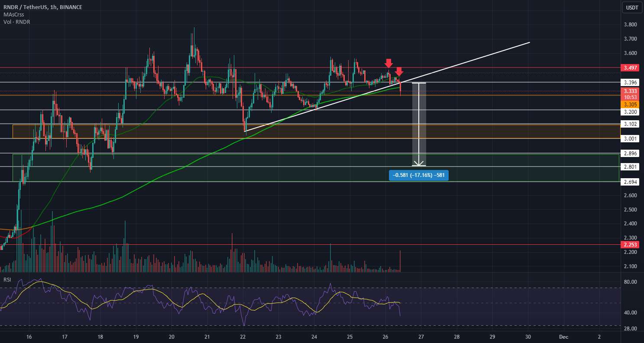This screenshot has width=644, height=343.
Task: Click date 16 on the time axis
Action: coord(29,336)
